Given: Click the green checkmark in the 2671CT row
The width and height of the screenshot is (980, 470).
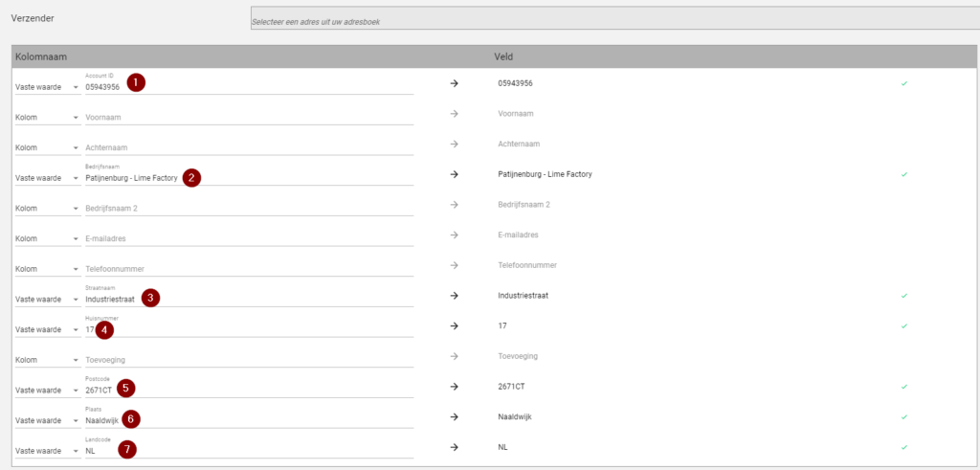Looking at the screenshot, I should coord(903,387).
